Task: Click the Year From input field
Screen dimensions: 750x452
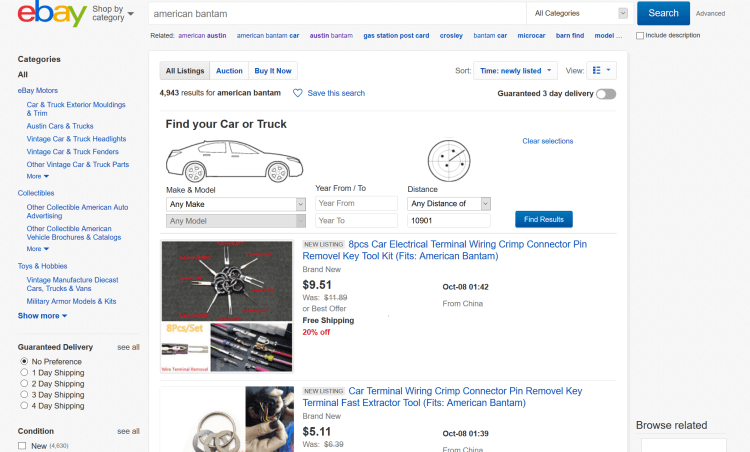Action: 357,203
